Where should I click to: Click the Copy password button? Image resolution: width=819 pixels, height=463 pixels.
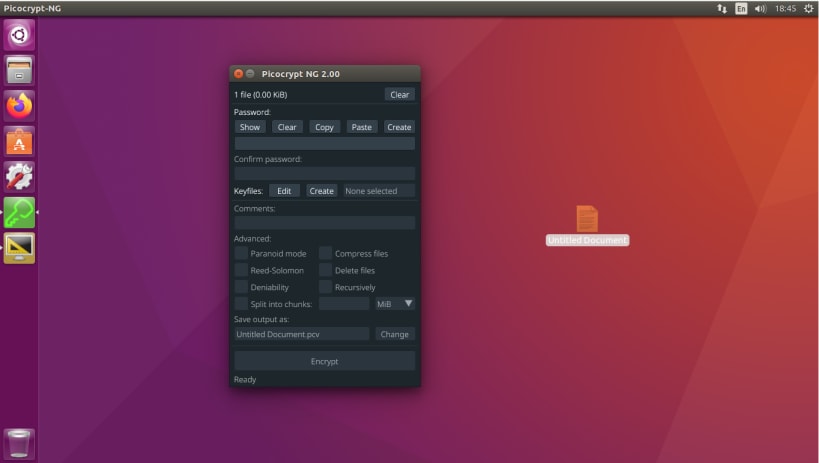[x=324, y=127]
